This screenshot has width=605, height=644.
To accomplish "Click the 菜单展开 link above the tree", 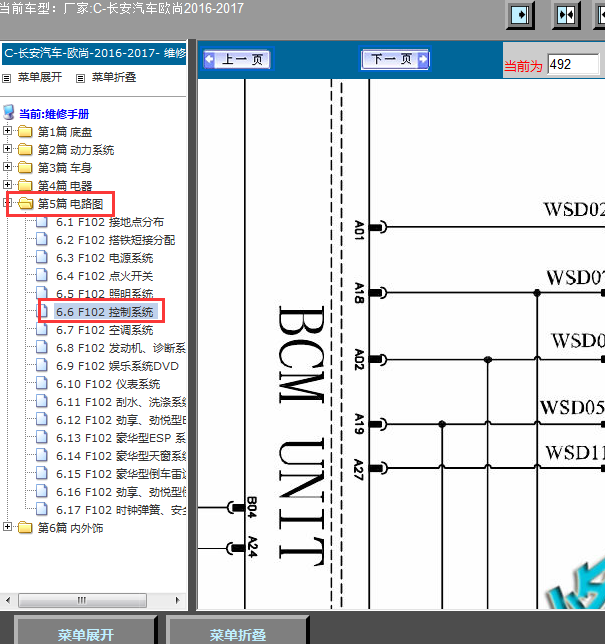I will tap(40, 77).
